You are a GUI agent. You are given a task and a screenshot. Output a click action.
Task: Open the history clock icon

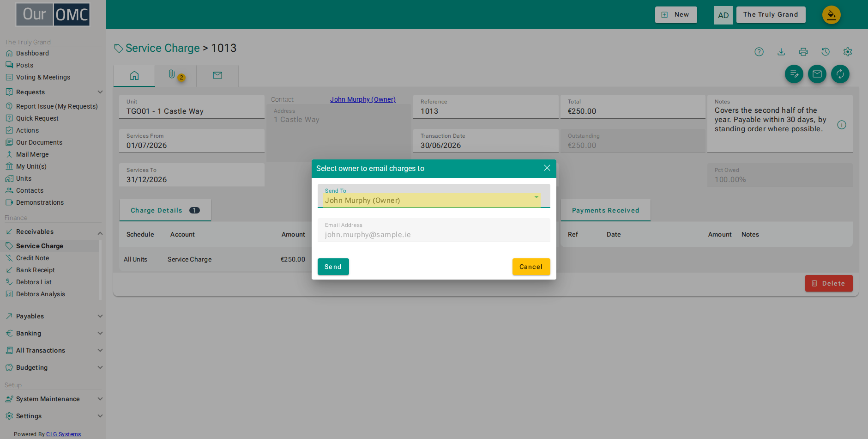(826, 52)
